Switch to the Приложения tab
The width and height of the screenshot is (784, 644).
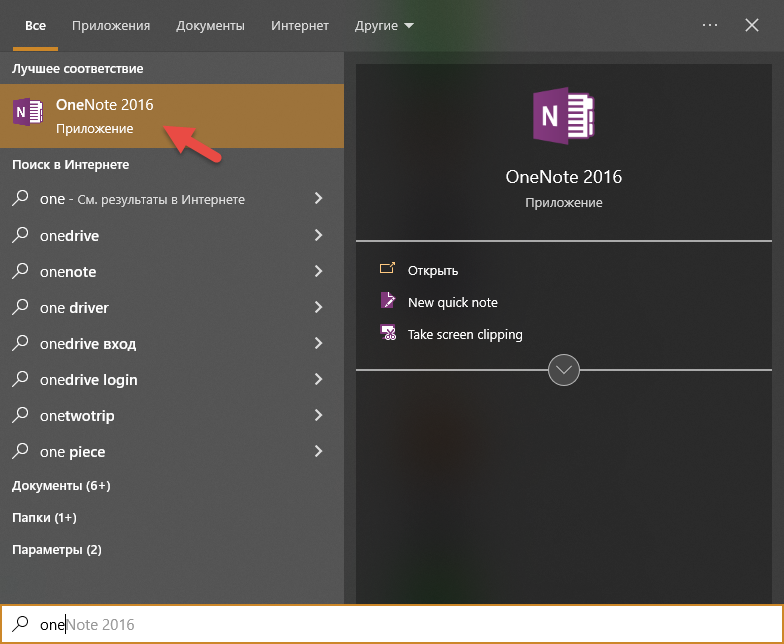tap(111, 26)
